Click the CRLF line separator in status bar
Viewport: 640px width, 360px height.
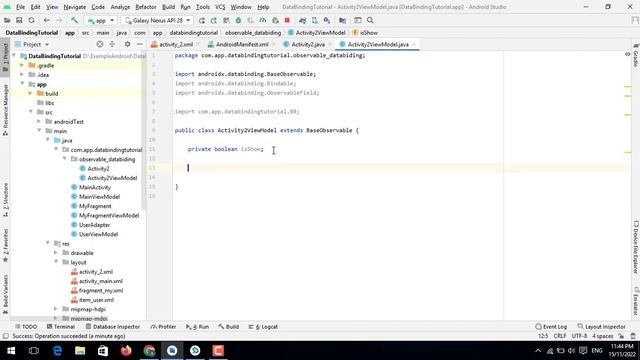[560, 336]
